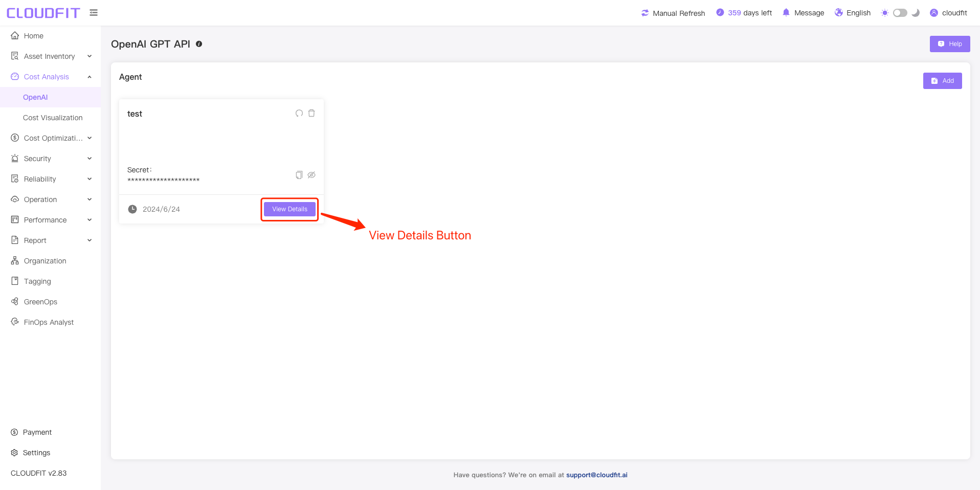Toggle the dark mode switch
980x490 pixels.
coord(900,13)
